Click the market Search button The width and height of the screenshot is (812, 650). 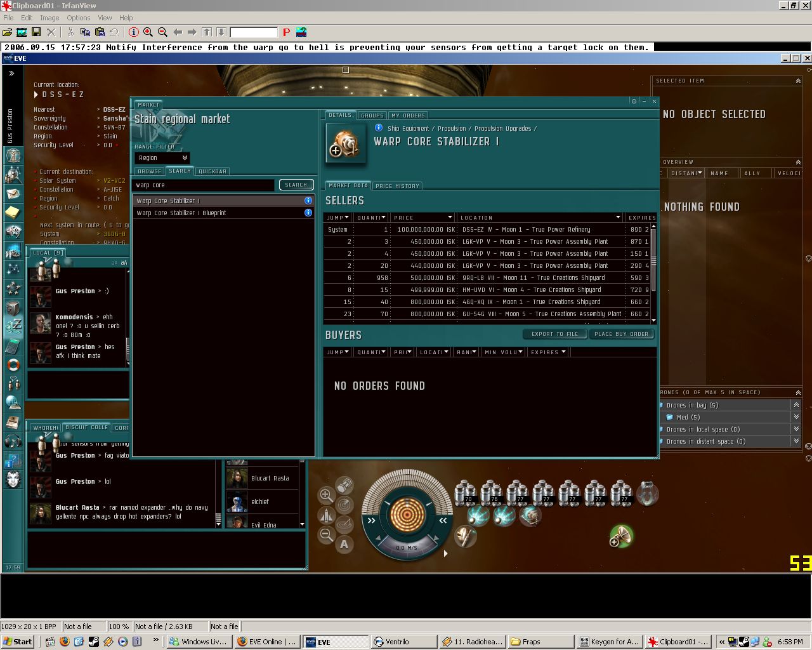[x=296, y=185]
